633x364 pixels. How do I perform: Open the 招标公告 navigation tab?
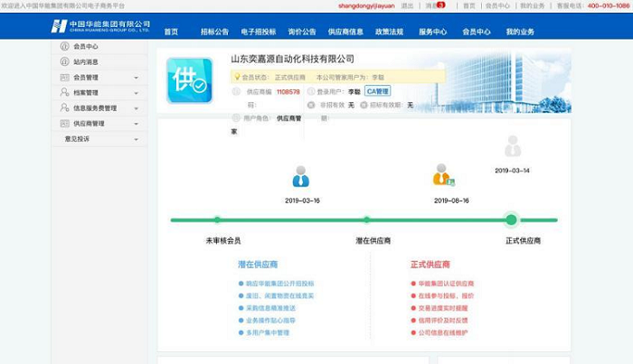coord(214,32)
